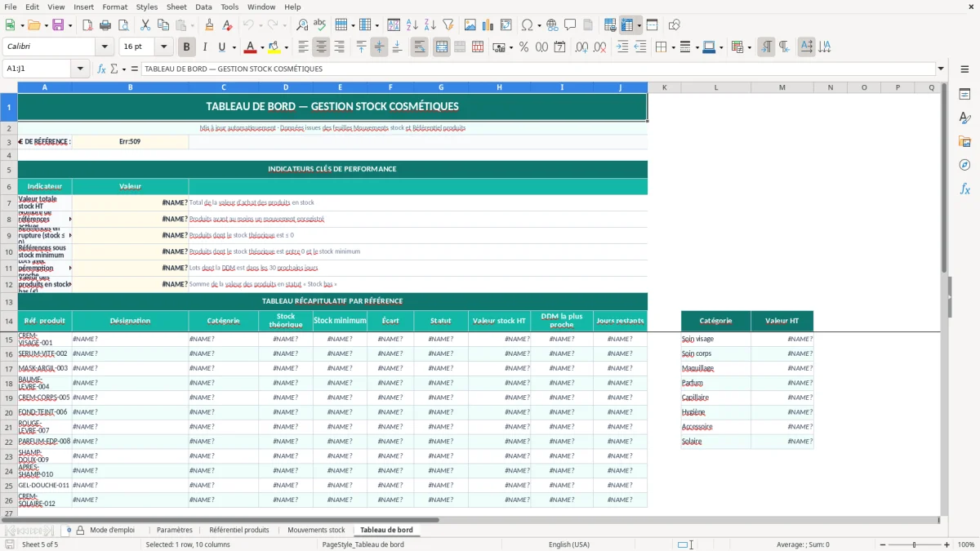Switch to the Mouvements stock sheet tab
Screen dimensions: 980x551
point(316,530)
